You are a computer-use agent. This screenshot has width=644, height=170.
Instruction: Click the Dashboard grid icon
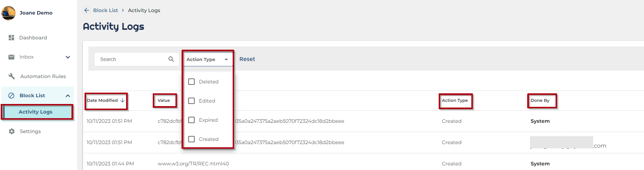pos(11,38)
